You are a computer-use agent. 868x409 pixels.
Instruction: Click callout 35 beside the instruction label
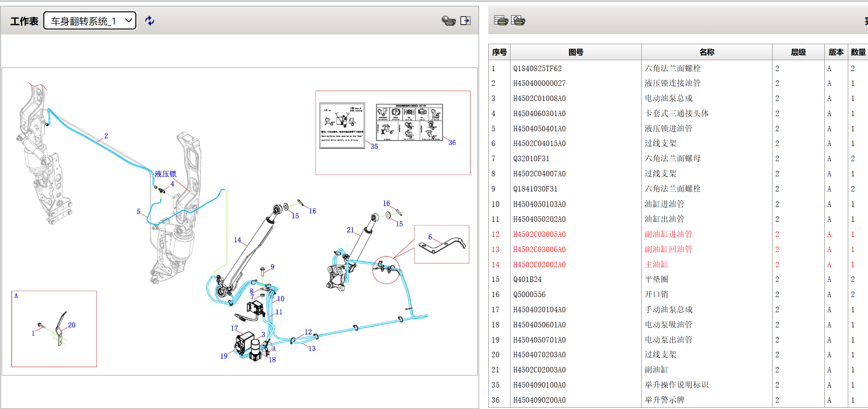coord(374,147)
